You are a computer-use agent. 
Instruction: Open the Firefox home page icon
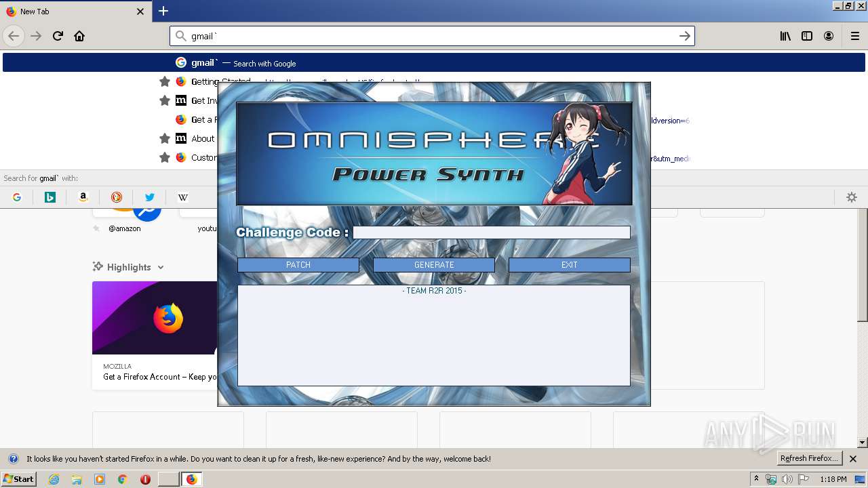tap(79, 36)
